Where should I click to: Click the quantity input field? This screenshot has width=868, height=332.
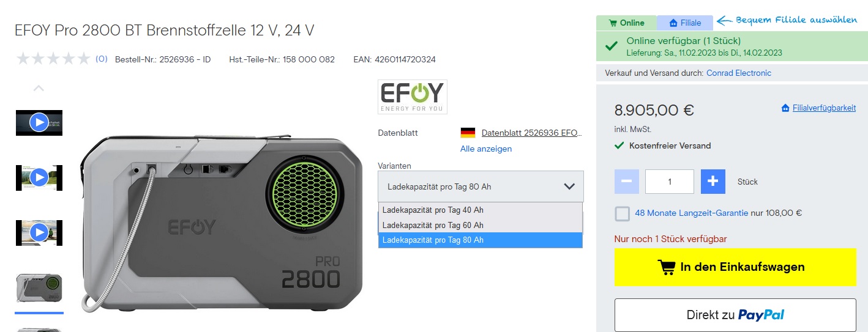point(670,182)
